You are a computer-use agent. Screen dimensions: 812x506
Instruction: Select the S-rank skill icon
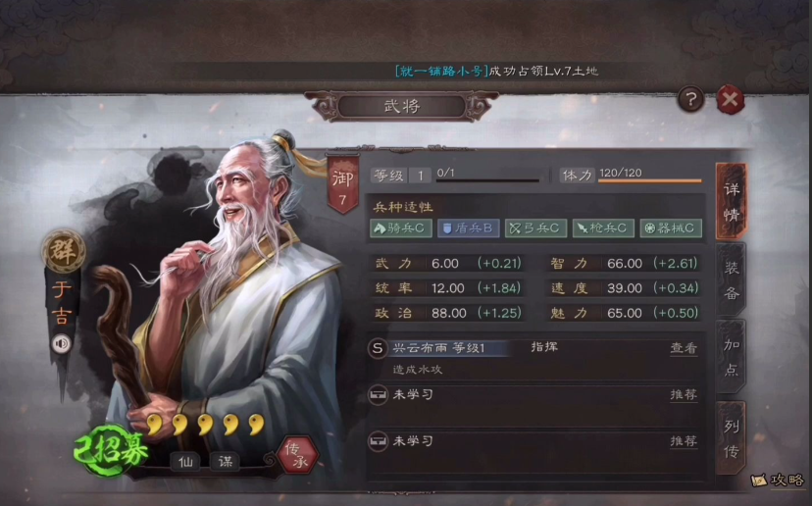click(x=378, y=348)
